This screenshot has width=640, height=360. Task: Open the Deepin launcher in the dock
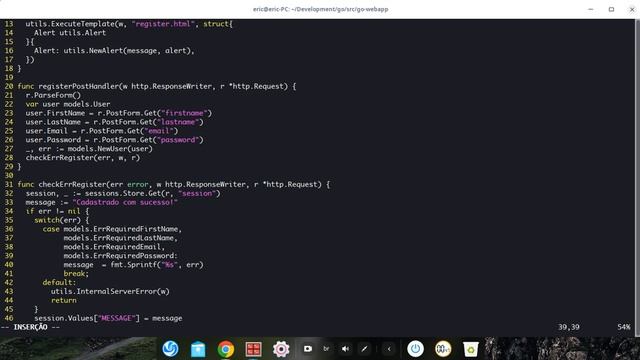point(170,349)
